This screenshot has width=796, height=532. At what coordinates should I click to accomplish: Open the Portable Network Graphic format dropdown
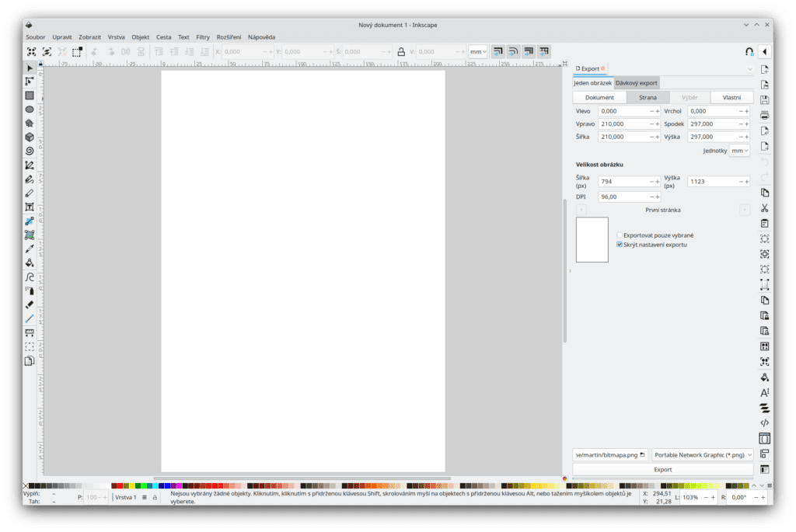[x=702, y=454]
